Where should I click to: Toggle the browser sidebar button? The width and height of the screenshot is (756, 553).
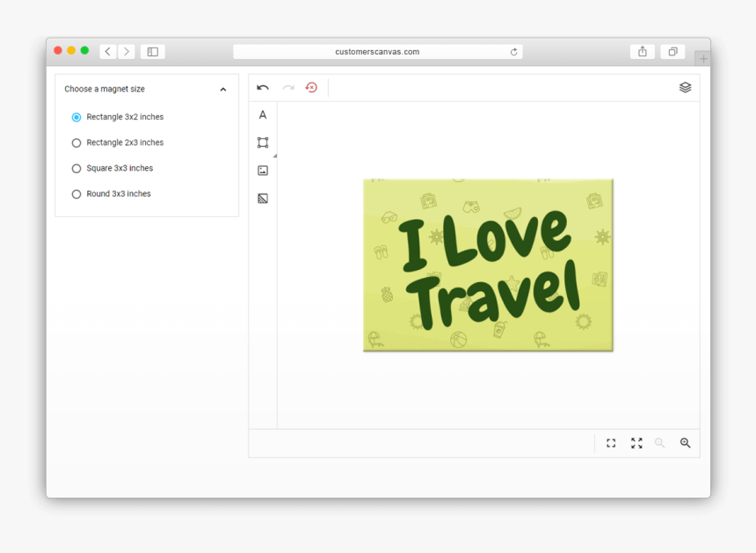coord(153,52)
